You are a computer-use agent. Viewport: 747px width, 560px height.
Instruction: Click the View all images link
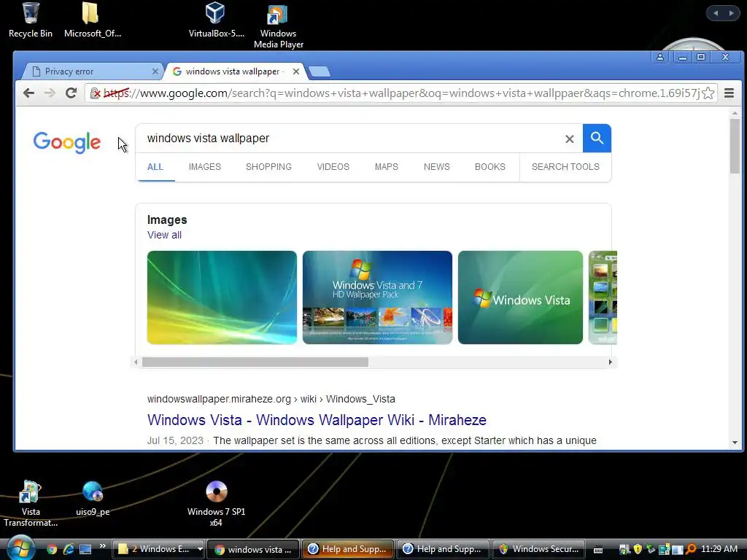(x=164, y=235)
